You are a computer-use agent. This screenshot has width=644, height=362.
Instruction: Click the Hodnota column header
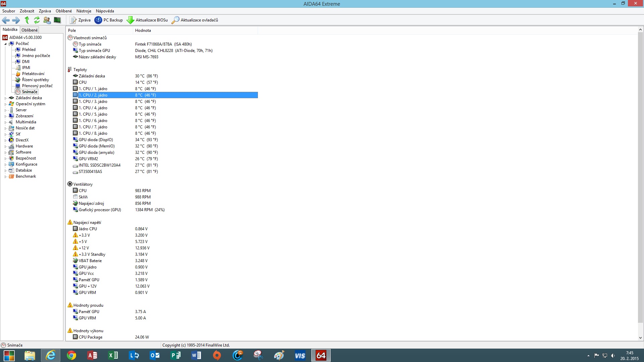[143, 31]
